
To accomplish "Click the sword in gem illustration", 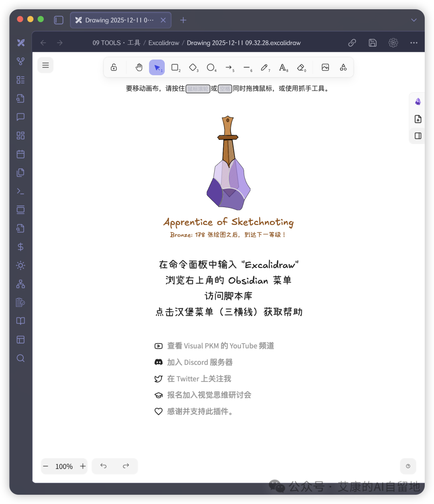I will [x=228, y=163].
